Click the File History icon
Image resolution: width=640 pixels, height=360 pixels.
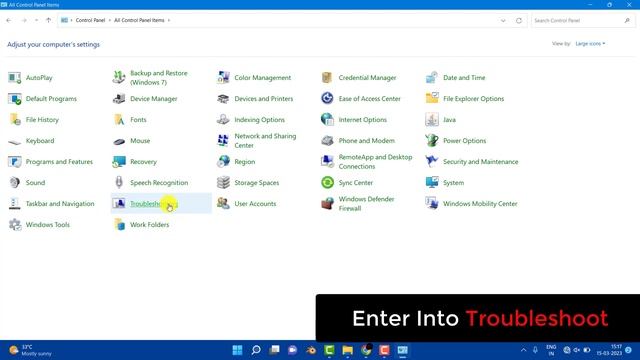[x=15, y=120]
